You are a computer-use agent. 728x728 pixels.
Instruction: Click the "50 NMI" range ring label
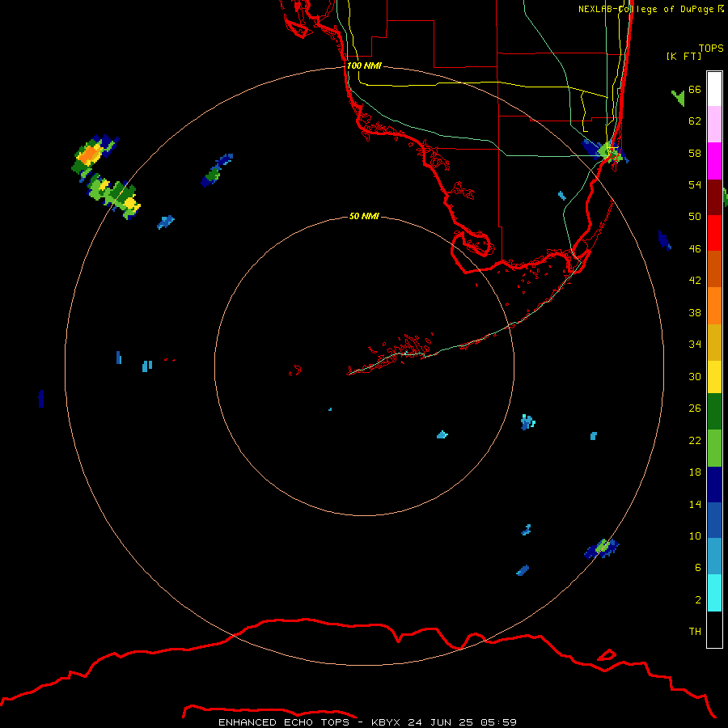click(364, 216)
